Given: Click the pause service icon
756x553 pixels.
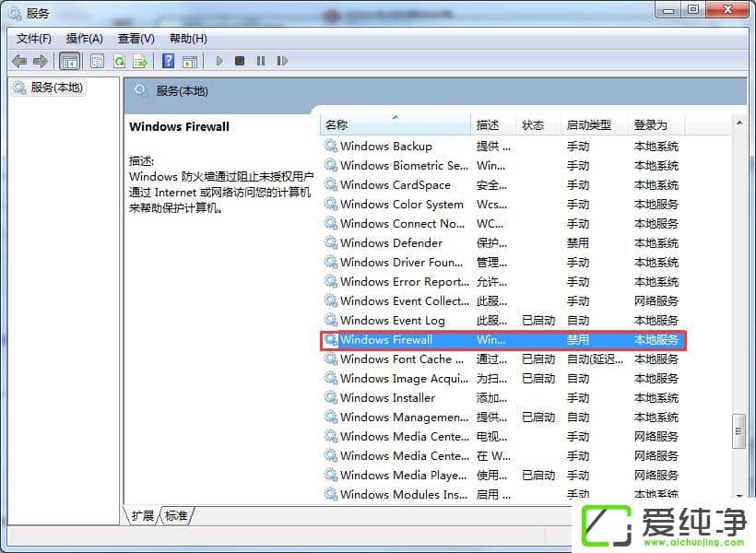Looking at the screenshot, I should 261,61.
